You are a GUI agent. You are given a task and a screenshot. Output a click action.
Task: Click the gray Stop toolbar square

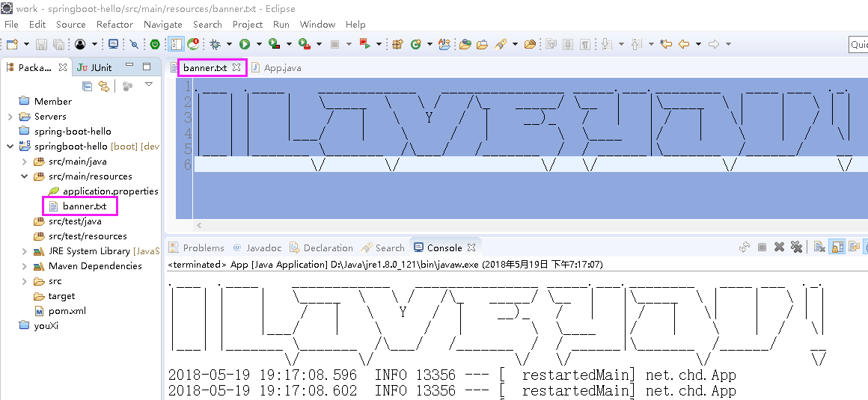(334, 43)
